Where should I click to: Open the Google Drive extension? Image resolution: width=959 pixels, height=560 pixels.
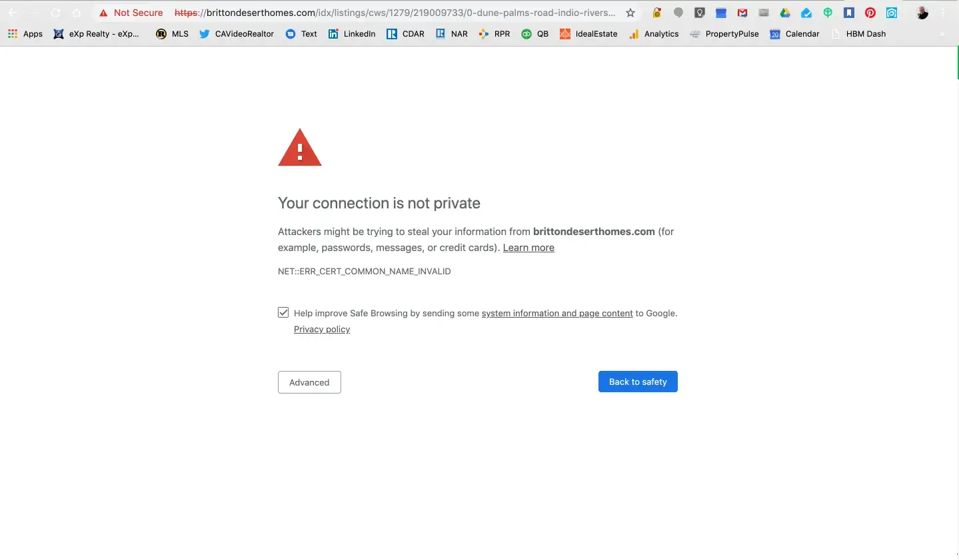pos(785,13)
